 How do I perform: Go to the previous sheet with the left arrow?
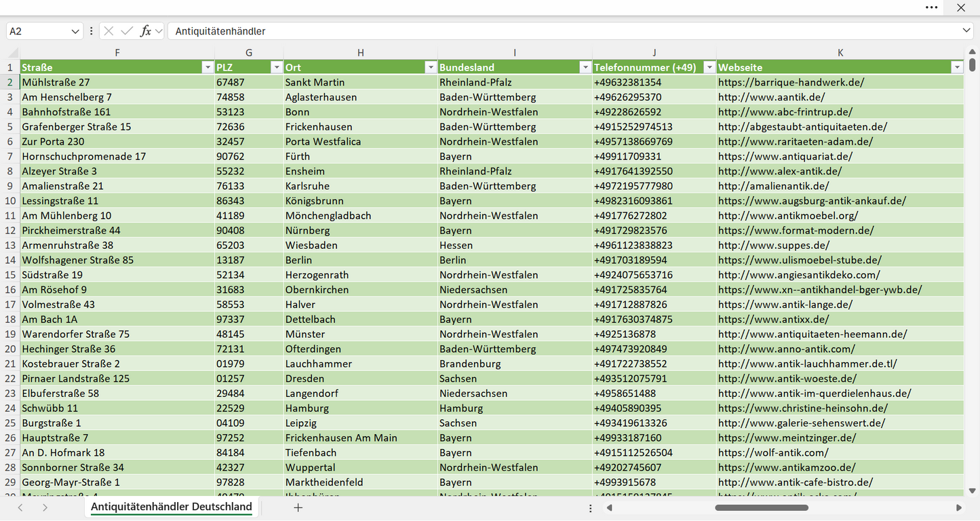20,507
